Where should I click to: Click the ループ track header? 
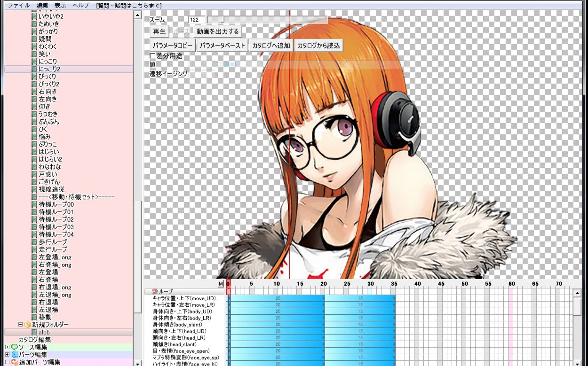[x=185, y=292]
